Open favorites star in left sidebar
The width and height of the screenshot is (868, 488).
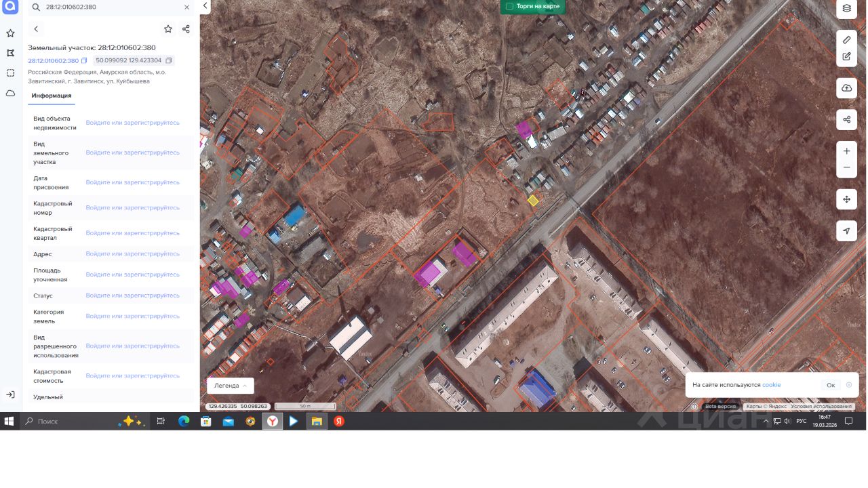click(x=10, y=33)
